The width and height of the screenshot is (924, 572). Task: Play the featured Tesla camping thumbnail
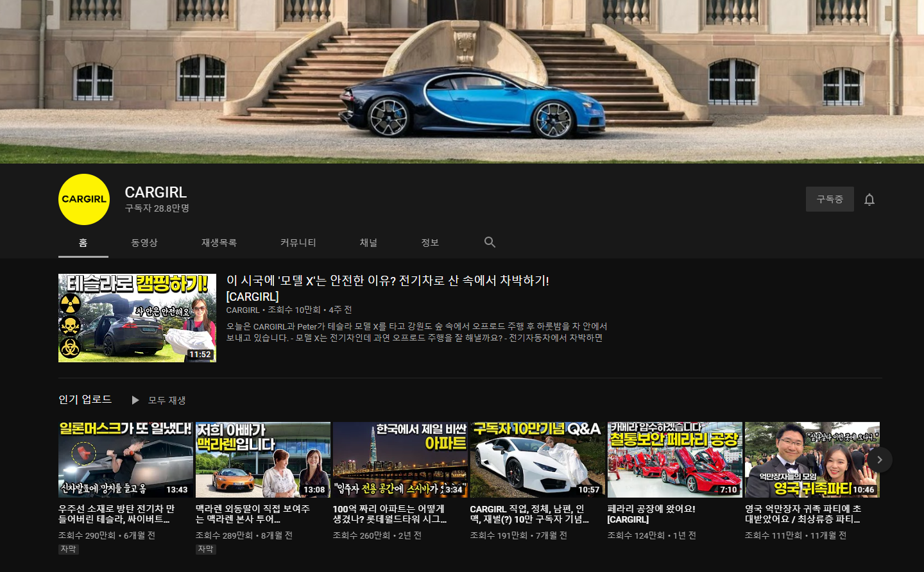(x=137, y=318)
